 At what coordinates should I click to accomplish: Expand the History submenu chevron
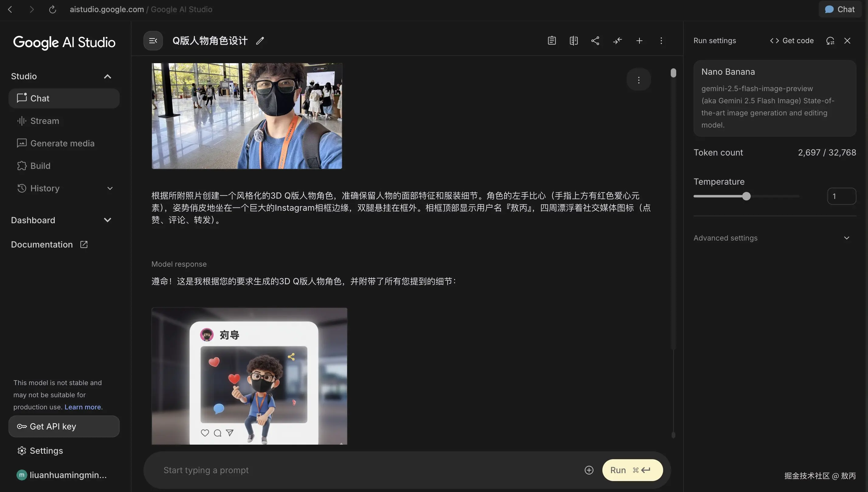pyautogui.click(x=110, y=188)
